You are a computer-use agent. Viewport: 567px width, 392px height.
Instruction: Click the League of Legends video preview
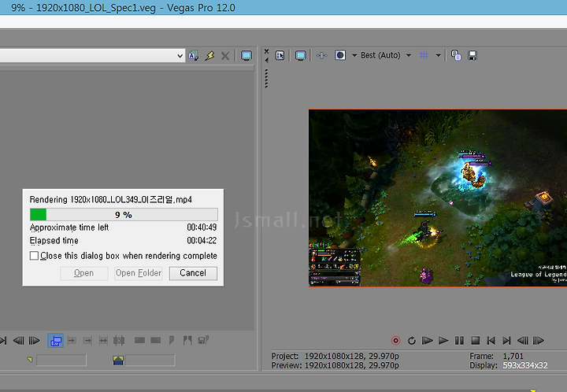(x=438, y=198)
